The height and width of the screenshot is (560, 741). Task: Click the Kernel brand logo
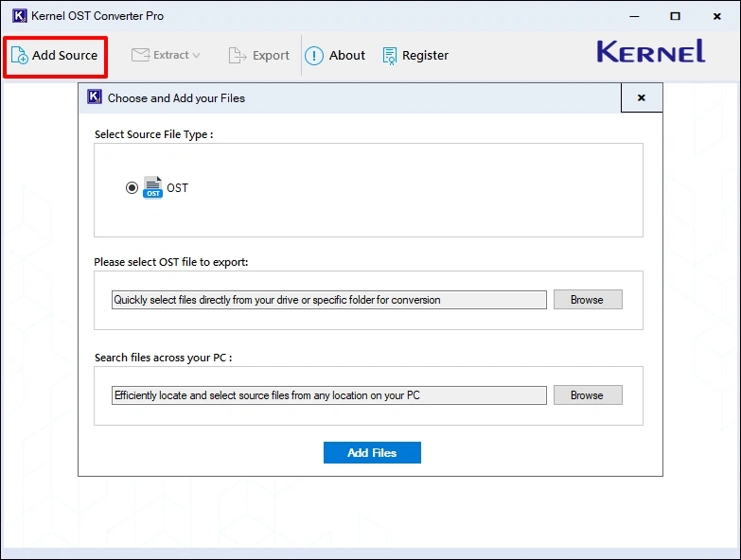650,52
